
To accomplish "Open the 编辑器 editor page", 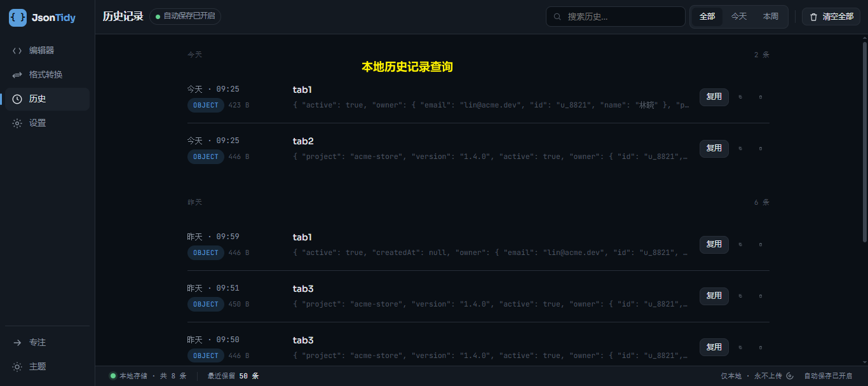I will pyautogui.click(x=47, y=50).
